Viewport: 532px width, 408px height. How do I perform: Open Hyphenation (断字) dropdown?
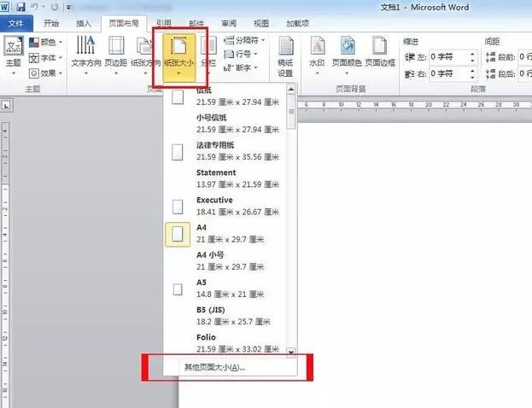click(241, 67)
